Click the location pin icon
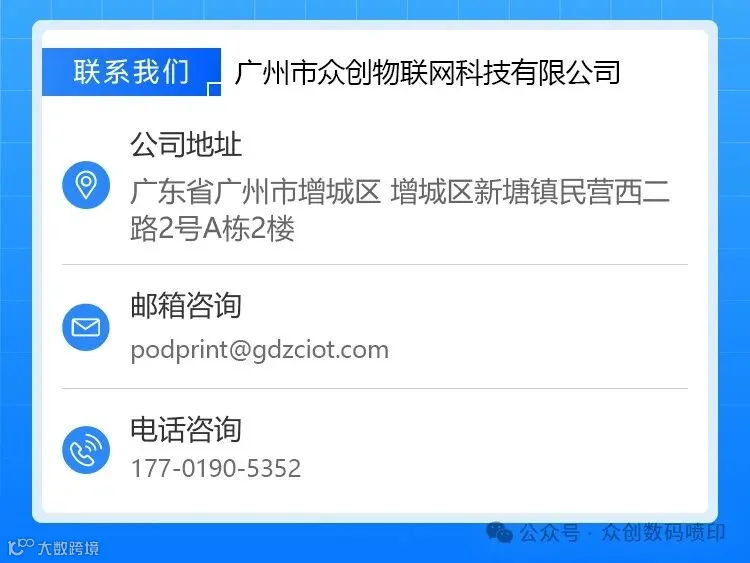The image size is (750, 563). (86, 185)
